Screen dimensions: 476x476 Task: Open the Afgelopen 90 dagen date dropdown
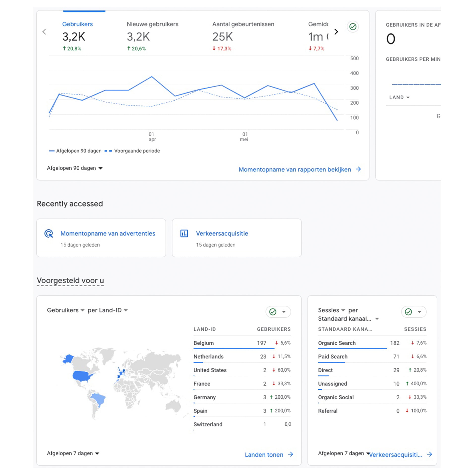(75, 168)
